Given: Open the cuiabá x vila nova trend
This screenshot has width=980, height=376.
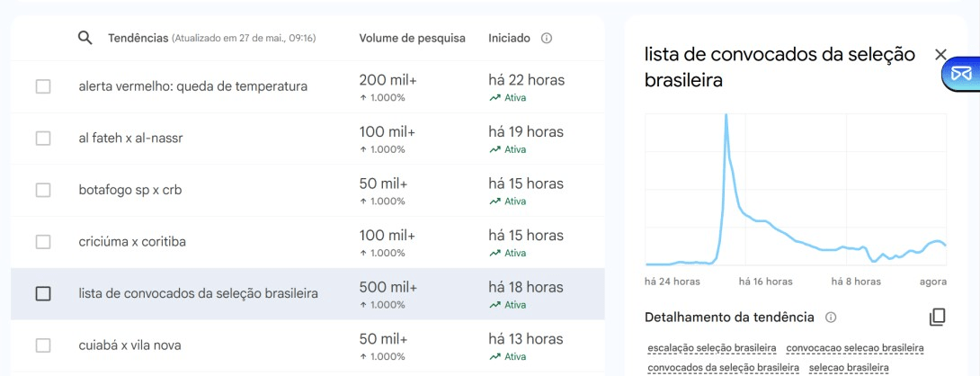Looking at the screenshot, I should [x=130, y=345].
